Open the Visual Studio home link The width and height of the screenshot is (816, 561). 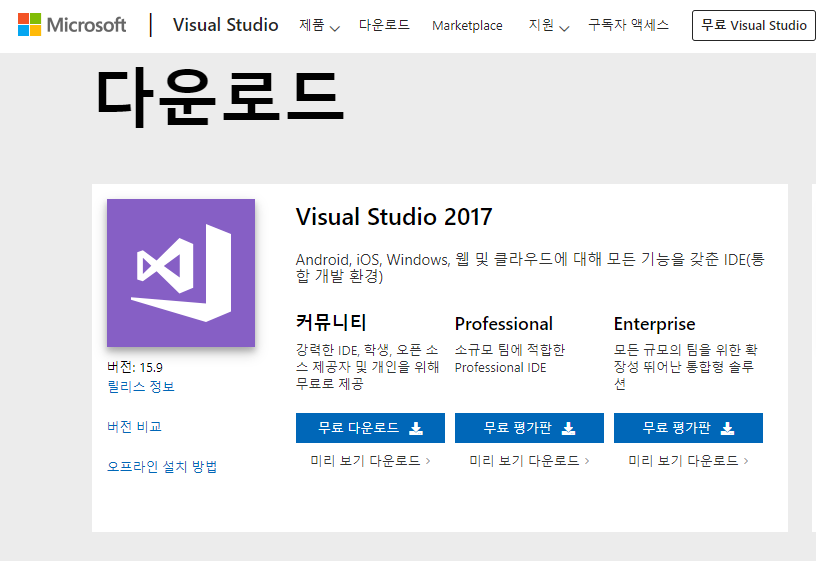(225, 24)
